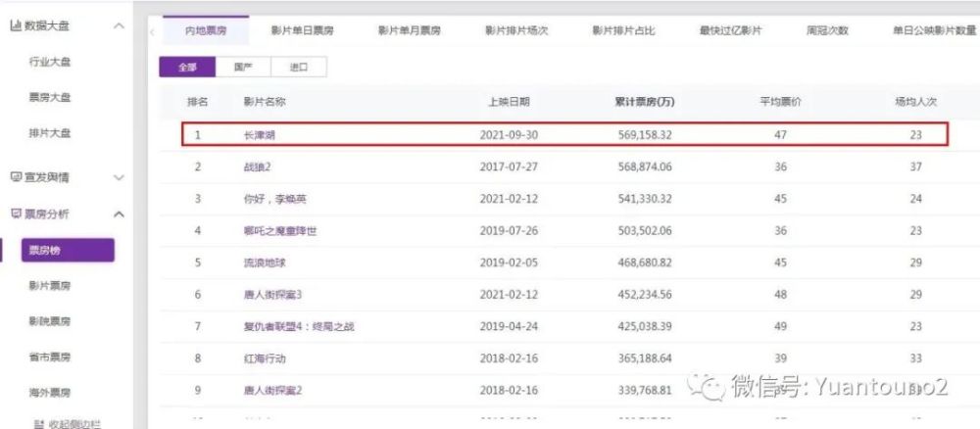Click the release date 2019-07-26
Viewport: 980px width, 429px height.
point(509,231)
